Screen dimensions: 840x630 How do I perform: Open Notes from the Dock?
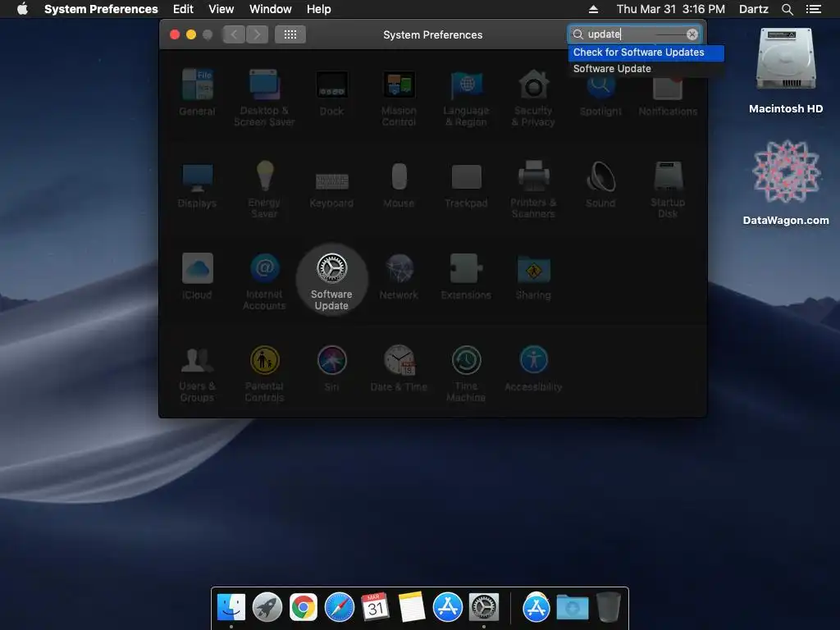[x=412, y=607]
